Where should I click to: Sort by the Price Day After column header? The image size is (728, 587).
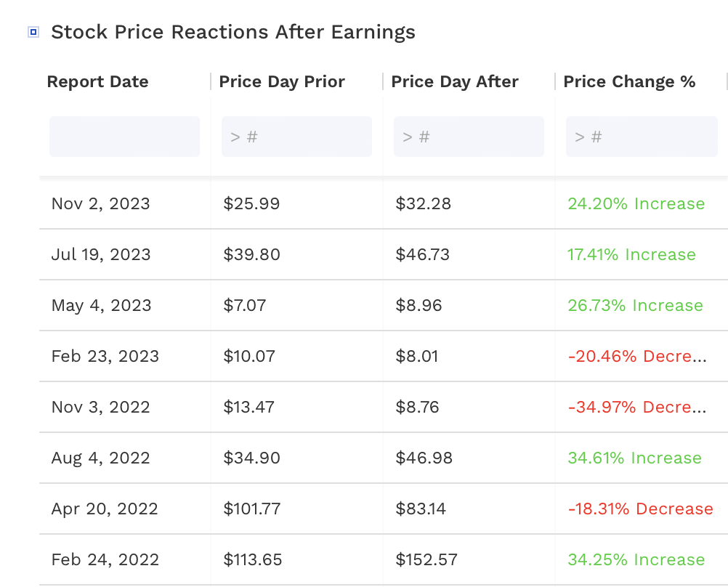pos(455,81)
